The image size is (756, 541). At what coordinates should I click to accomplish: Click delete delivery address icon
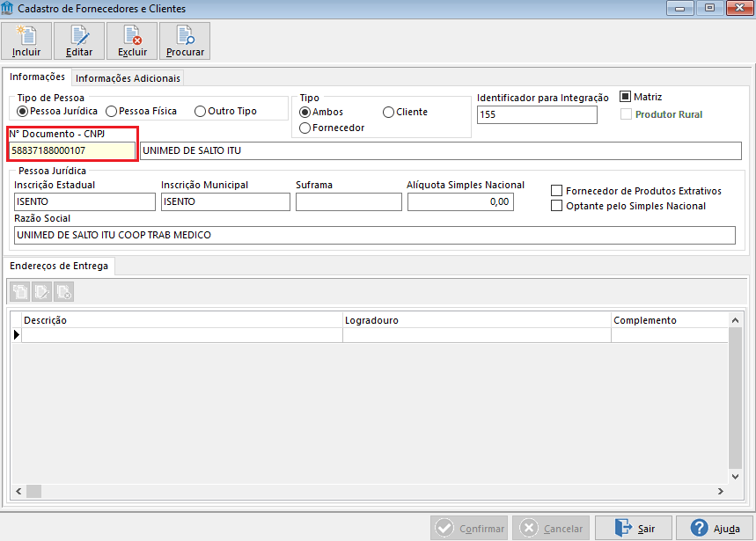63,291
